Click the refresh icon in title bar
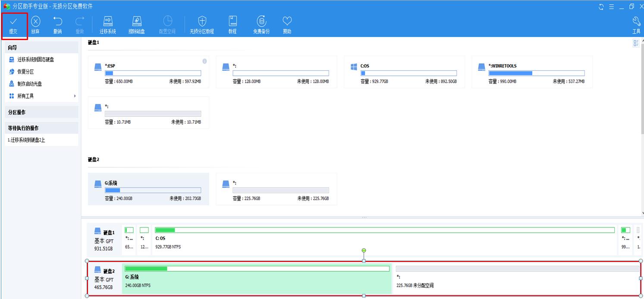 pyautogui.click(x=601, y=7)
